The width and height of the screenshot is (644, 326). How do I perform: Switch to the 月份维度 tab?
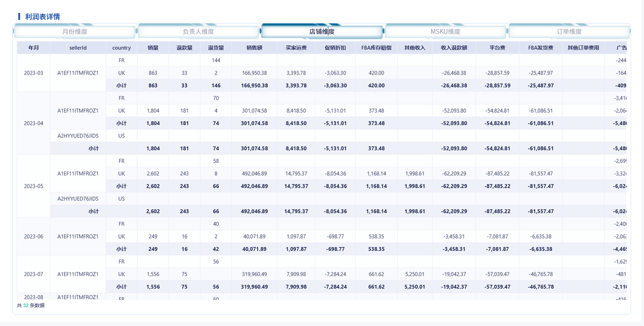(75, 32)
